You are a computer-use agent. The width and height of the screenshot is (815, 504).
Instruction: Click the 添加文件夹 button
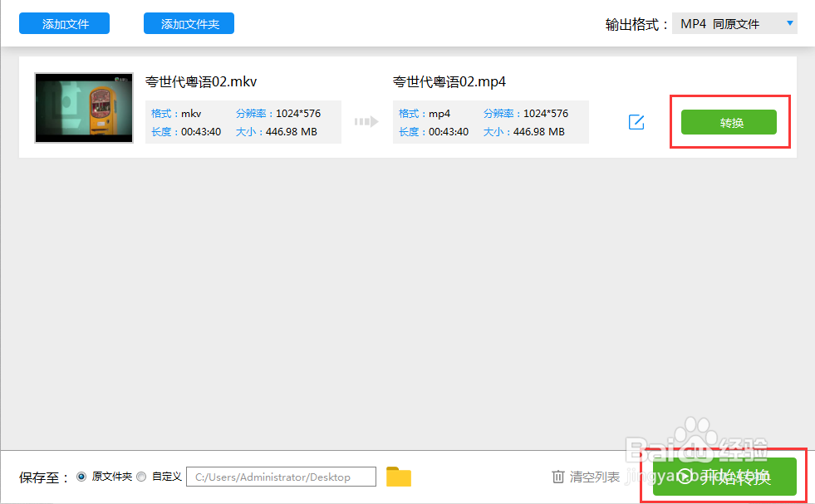tap(189, 23)
